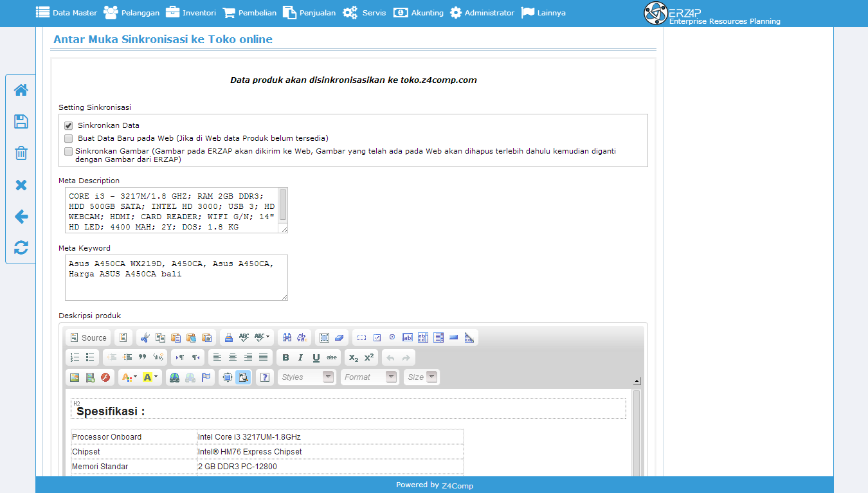This screenshot has width=868, height=493.
Task: Click the Z4Comp link in footer
Action: 457,485
